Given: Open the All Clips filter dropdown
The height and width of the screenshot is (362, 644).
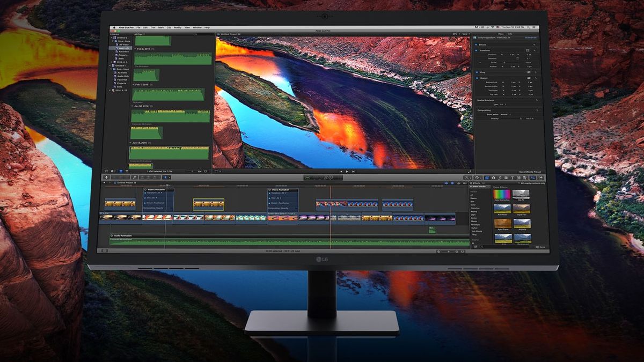Looking at the screenshot, I should (140, 34).
